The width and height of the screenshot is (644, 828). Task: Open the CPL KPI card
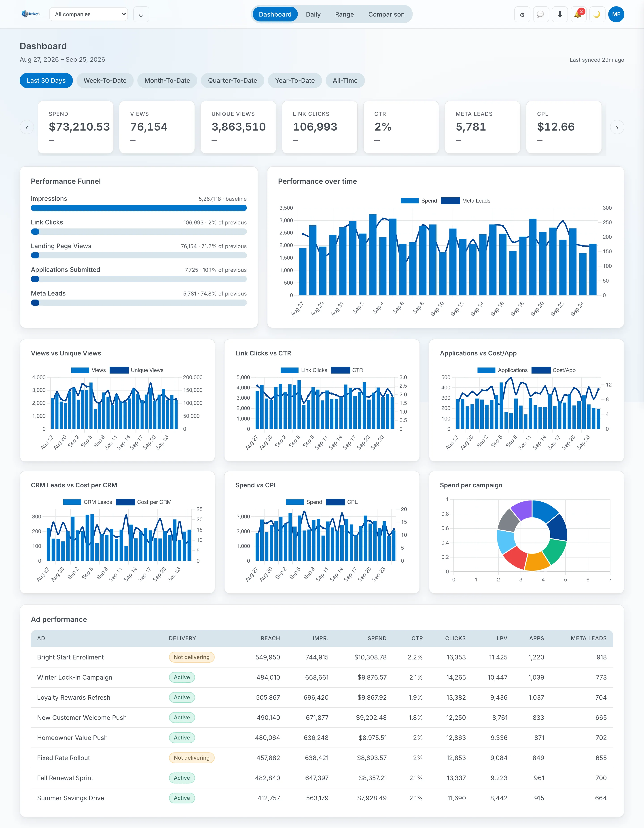(563, 127)
